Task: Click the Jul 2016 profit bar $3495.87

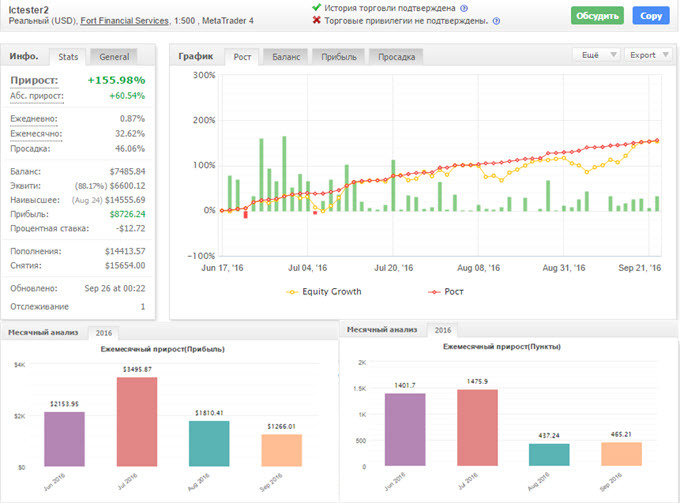Action: coord(137,422)
